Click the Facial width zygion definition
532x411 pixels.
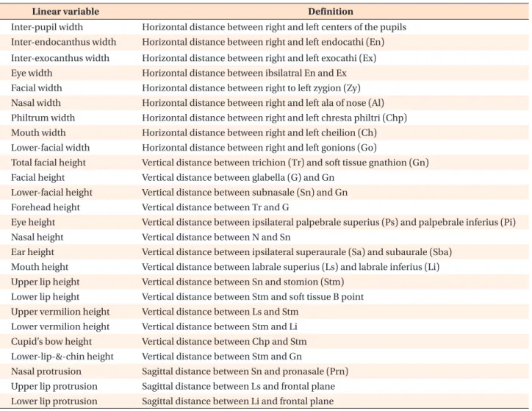[x=251, y=88]
